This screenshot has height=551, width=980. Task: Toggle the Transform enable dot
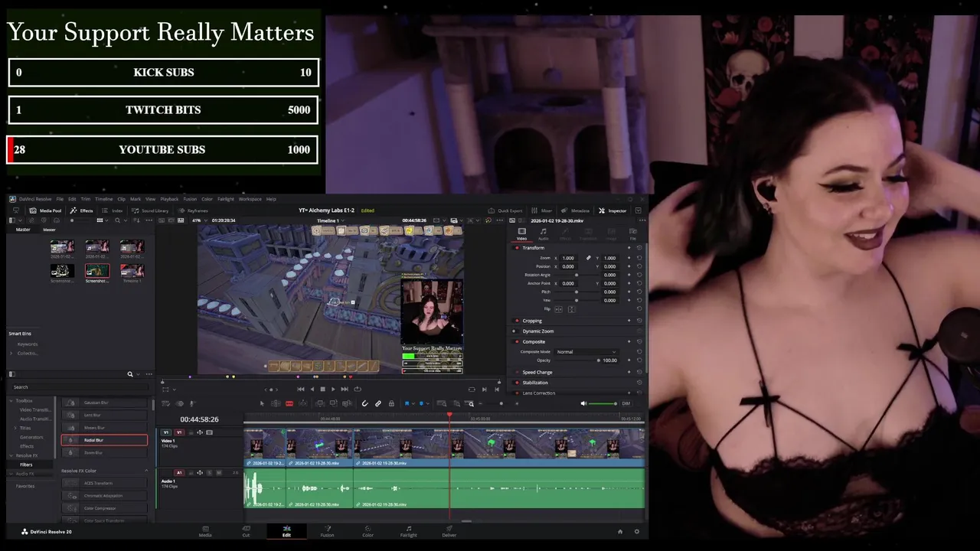coord(517,248)
